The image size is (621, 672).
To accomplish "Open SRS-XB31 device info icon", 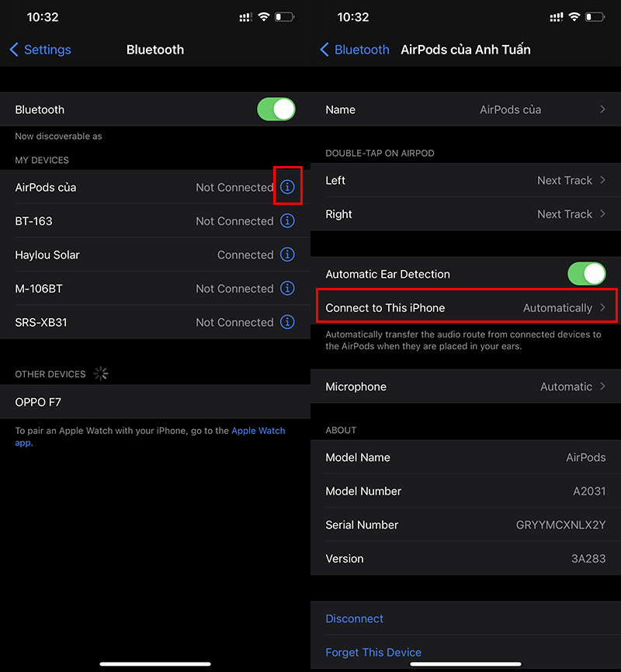I will (x=287, y=322).
